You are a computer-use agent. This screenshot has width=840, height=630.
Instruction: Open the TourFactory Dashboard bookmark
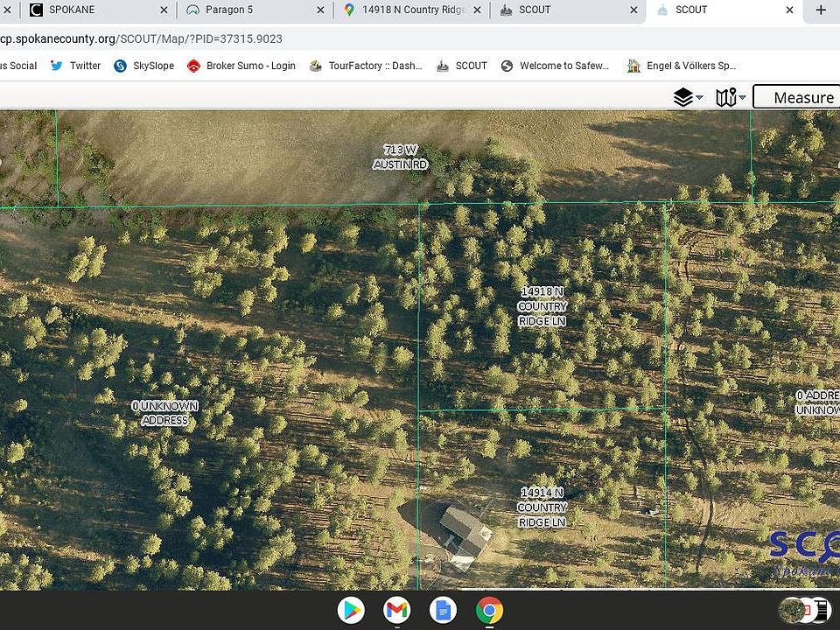366,66
